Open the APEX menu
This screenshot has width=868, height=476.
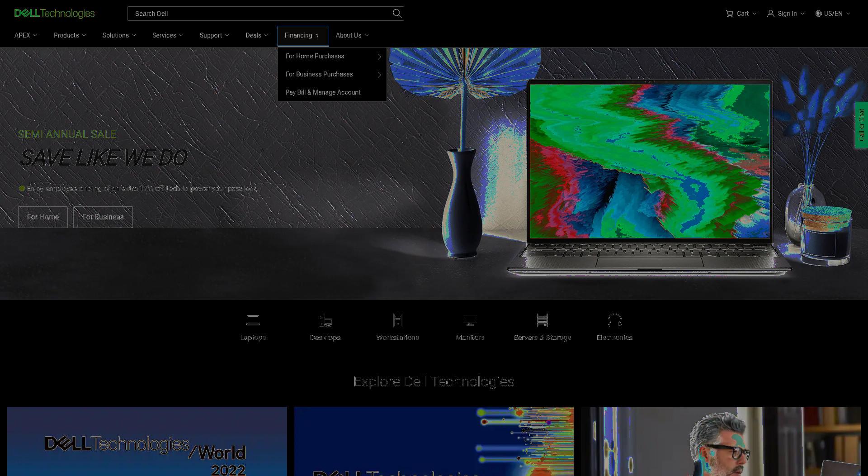26,35
